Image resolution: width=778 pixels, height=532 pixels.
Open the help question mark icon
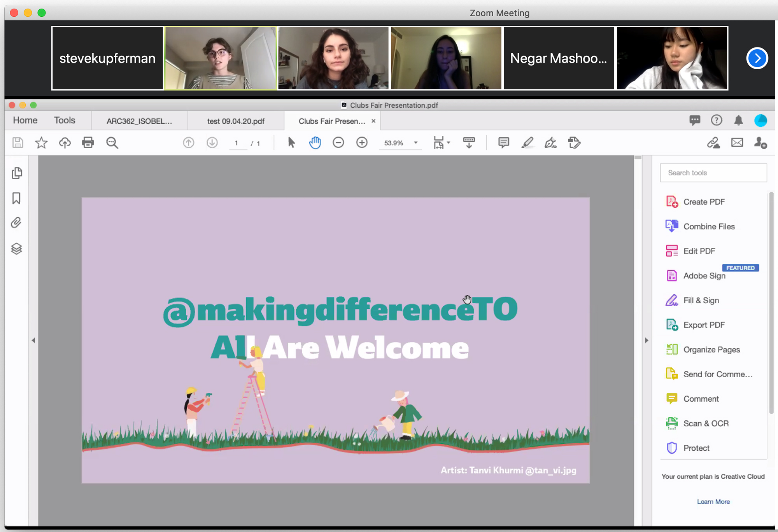717,120
